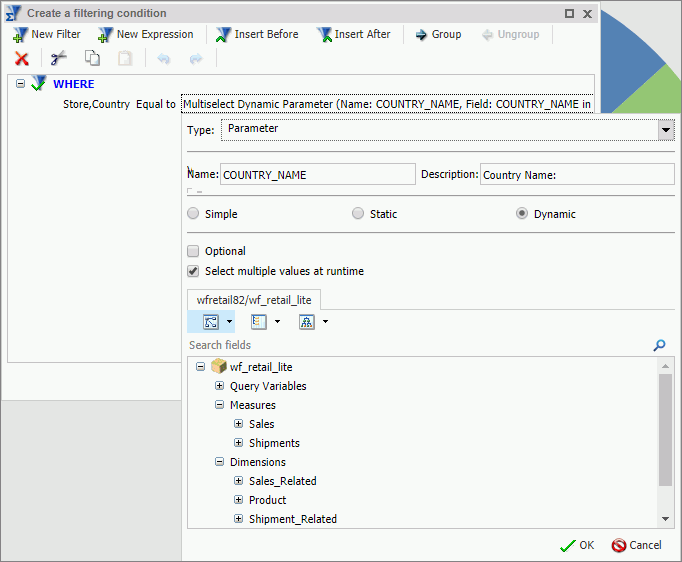The image size is (682, 562).
Task: Select the Static radio button
Action: [358, 214]
